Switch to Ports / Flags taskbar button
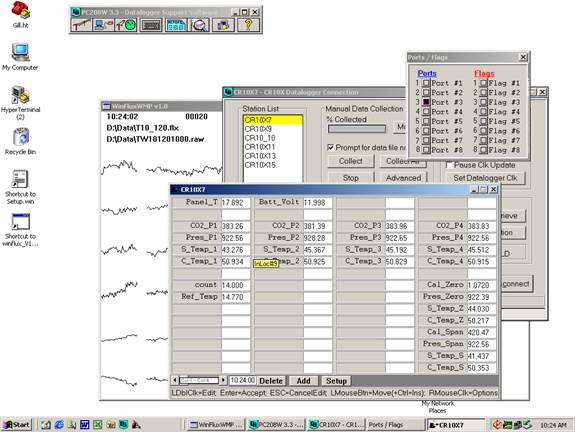This screenshot has width=575, height=432. pos(396,425)
